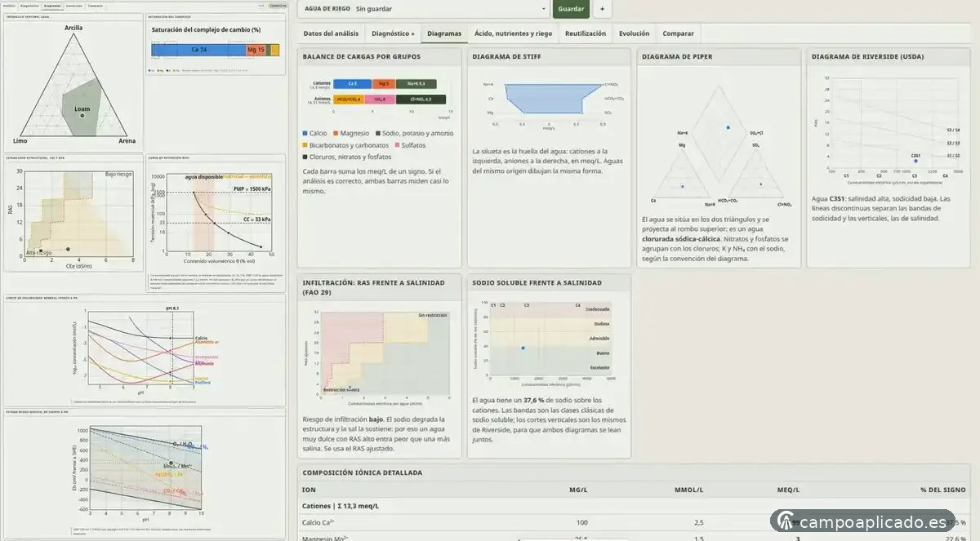Click the 'Composición iónica detallada' heading
Screen dimensions: 980x541
tap(363, 472)
